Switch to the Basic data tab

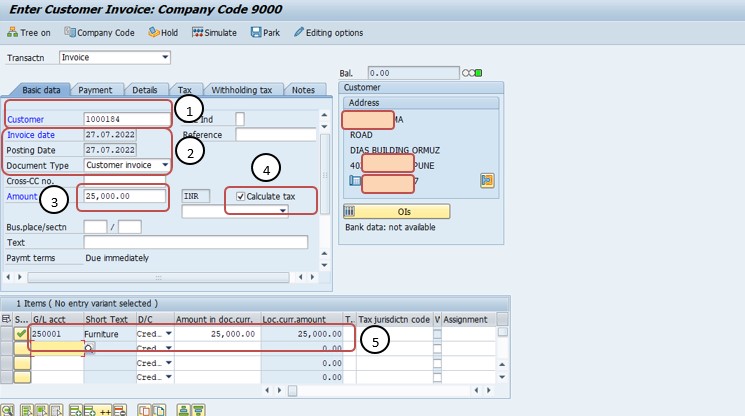(x=41, y=90)
